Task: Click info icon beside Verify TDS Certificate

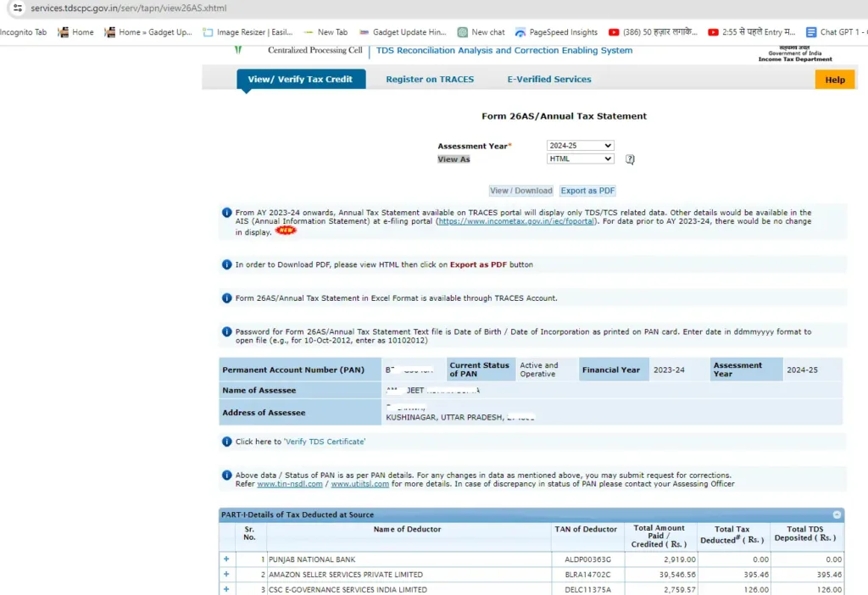Action: (x=226, y=442)
